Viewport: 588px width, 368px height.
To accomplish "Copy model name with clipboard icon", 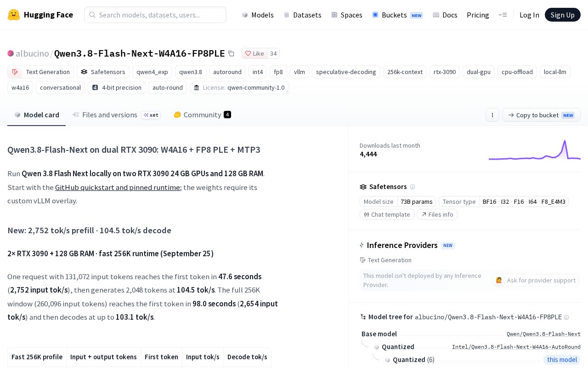I will point(231,54).
